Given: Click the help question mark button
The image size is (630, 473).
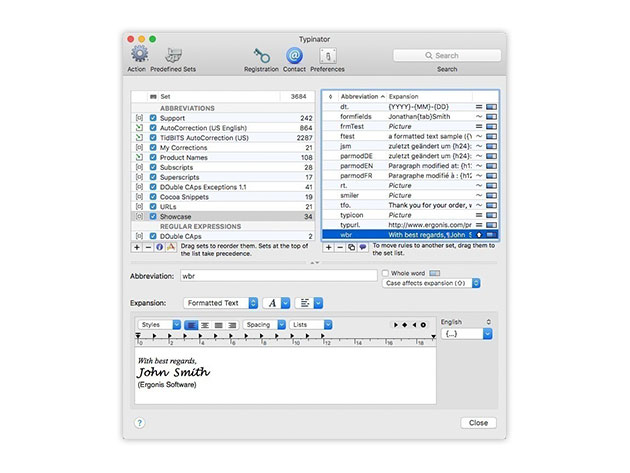Looking at the screenshot, I should click(139, 423).
